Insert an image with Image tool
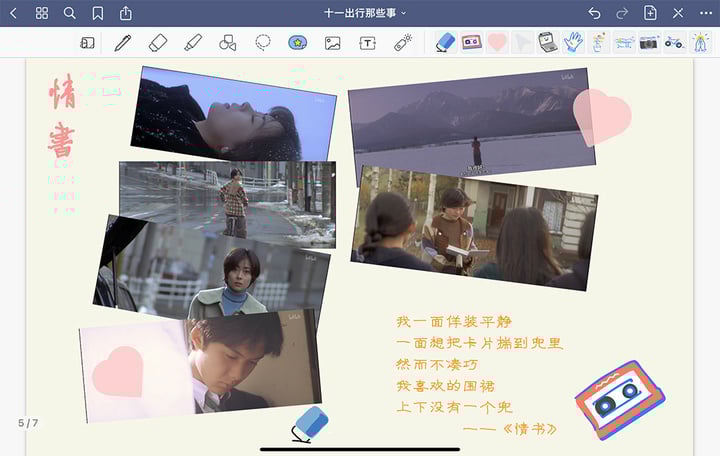 (x=333, y=43)
